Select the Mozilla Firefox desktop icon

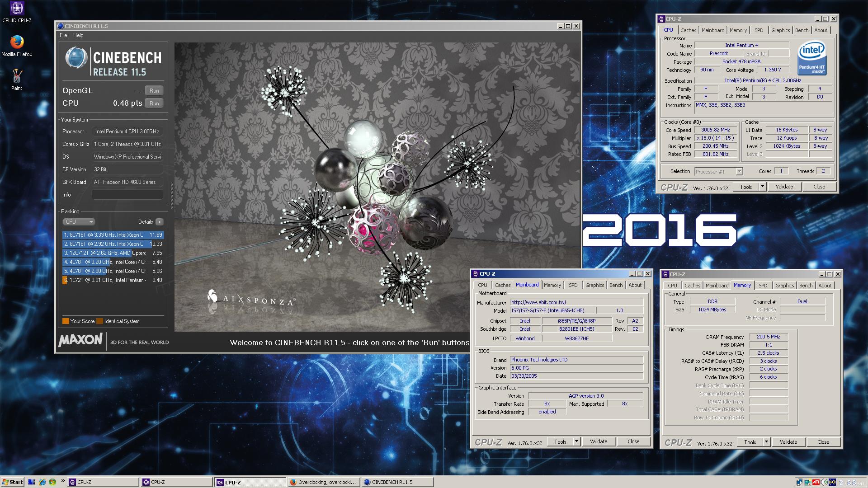17,46
